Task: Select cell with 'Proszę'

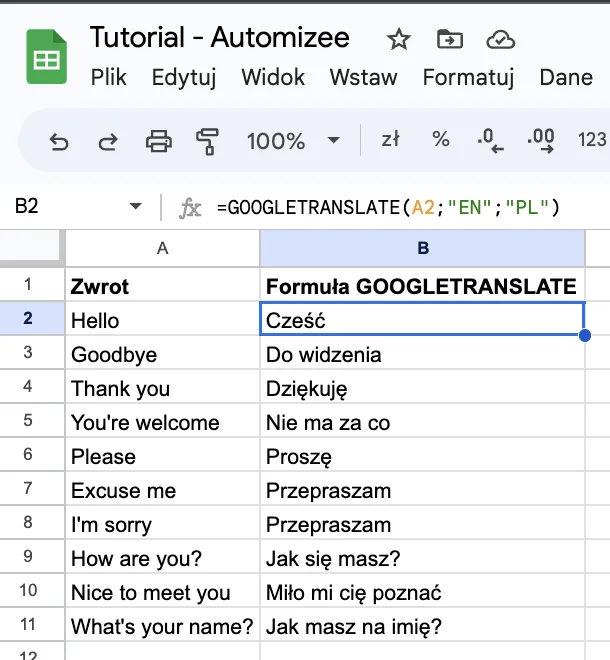Action: 423,455
